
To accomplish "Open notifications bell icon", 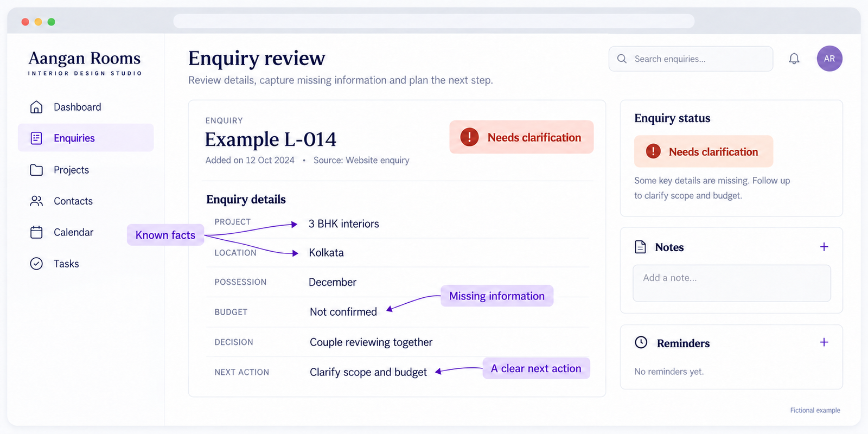I will [794, 59].
